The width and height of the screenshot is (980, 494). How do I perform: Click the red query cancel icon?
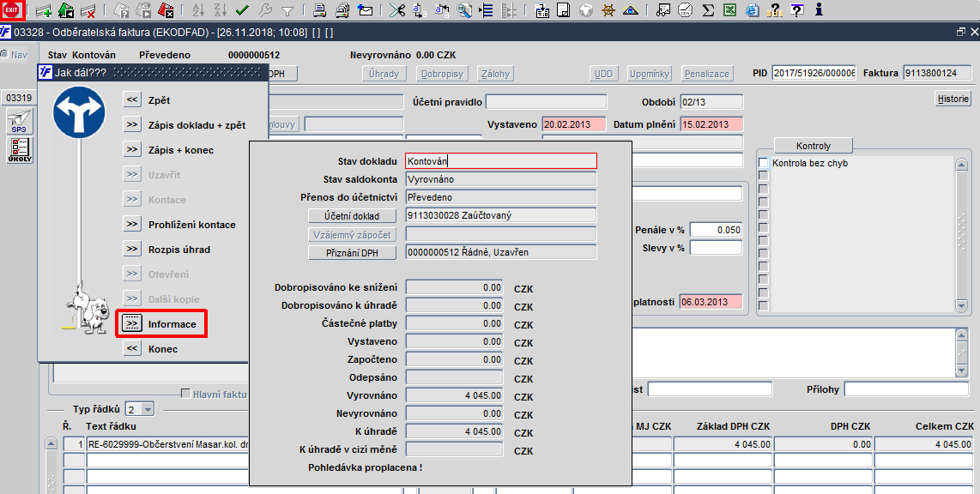(166, 10)
